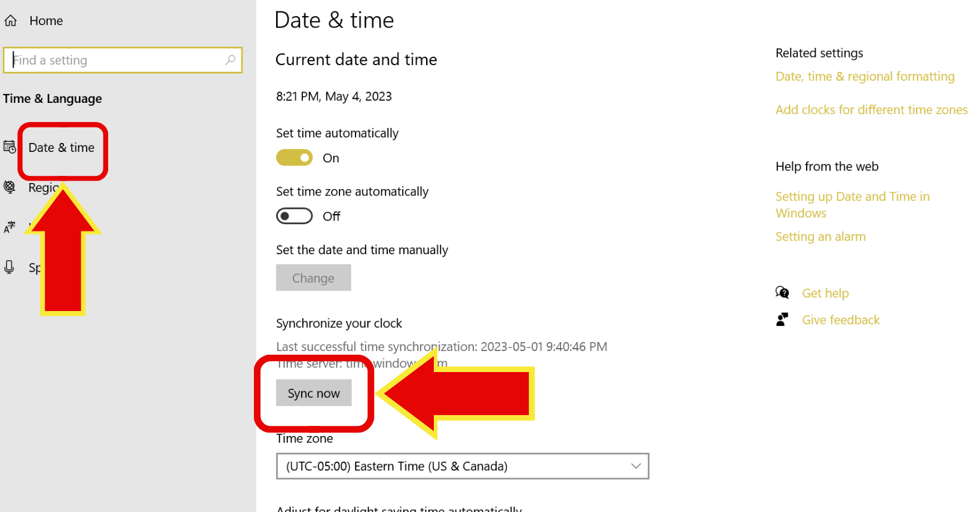The height and width of the screenshot is (512, 980).
Task: Open Add clocks for different time zones
Action: 871,109
